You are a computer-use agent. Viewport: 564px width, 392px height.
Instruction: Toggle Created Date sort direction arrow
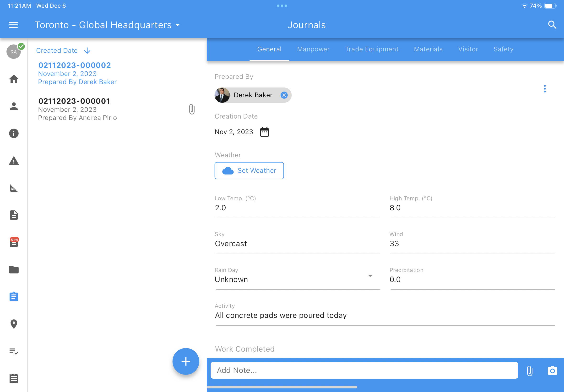point(87,51)
